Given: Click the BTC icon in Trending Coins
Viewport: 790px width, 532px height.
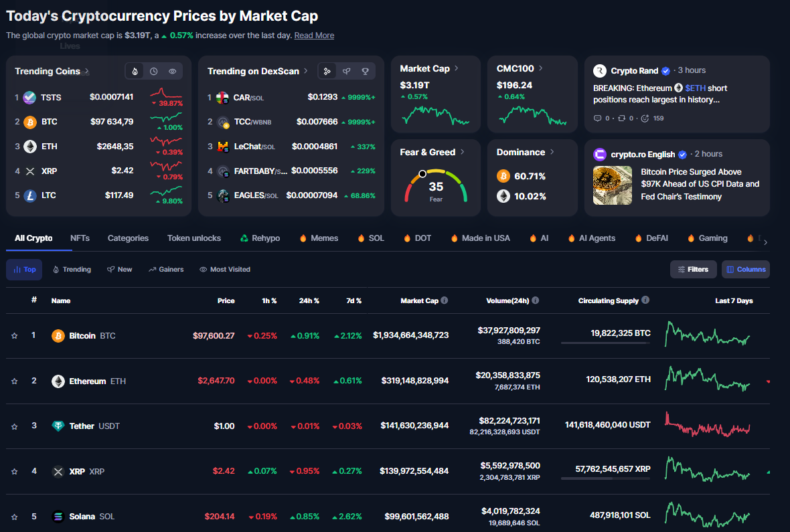Looking at the screenshot, I should [x=30, y=122].
